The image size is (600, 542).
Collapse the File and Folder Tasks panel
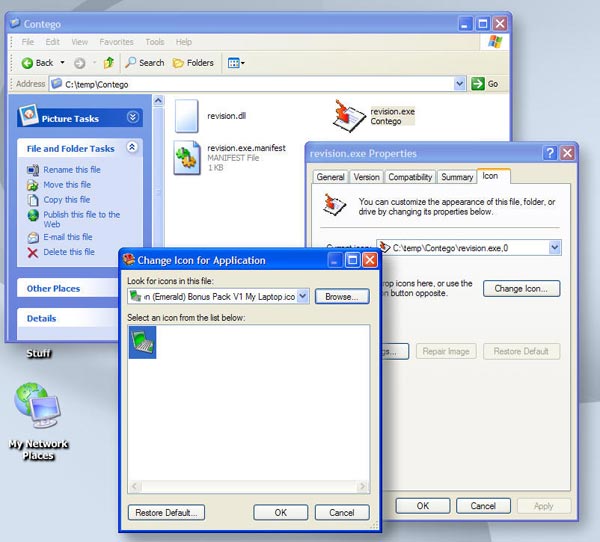pos(133,148)
